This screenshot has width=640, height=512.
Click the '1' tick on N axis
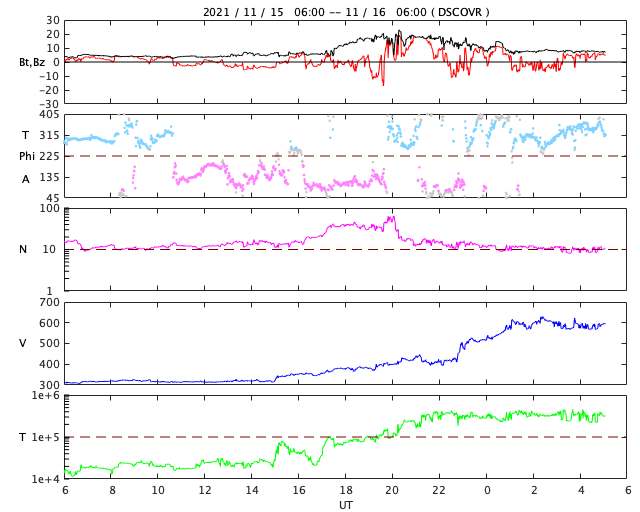[x=50, y=291]
